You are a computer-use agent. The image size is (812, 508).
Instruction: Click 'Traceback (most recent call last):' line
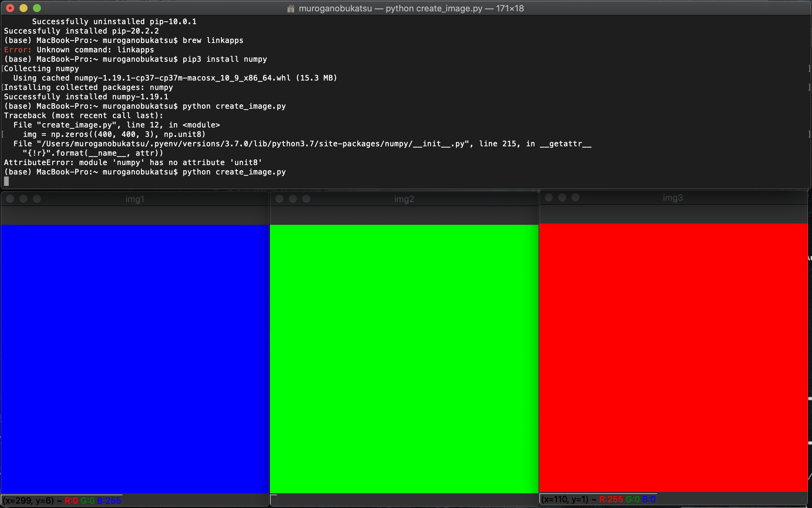coord(83,115)
